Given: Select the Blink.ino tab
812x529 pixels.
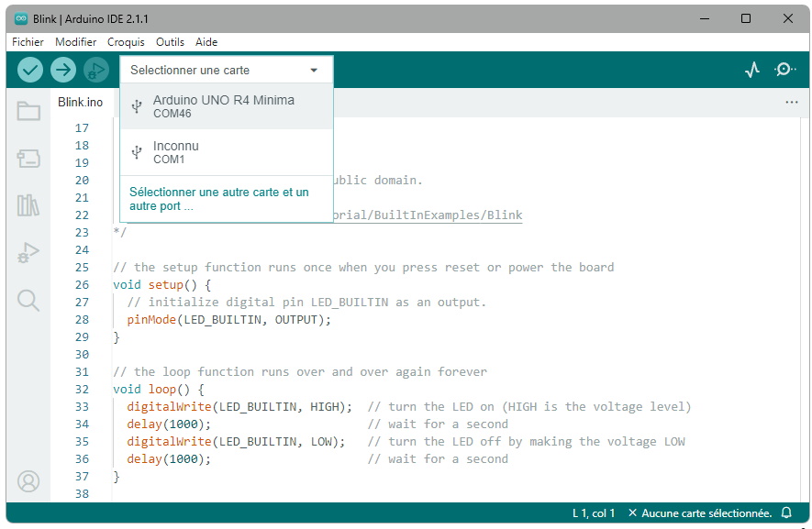Looking at the screenshot, I should (x=81, y=102).
